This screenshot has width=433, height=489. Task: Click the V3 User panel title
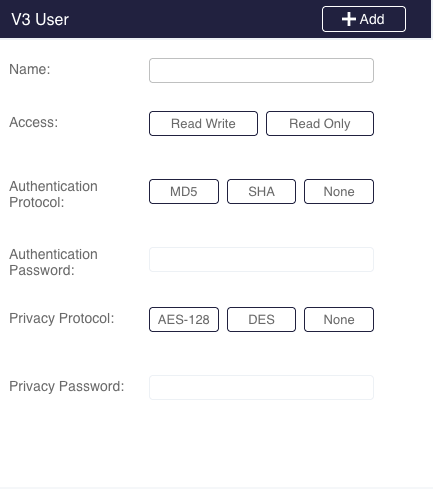coord(40,19)
